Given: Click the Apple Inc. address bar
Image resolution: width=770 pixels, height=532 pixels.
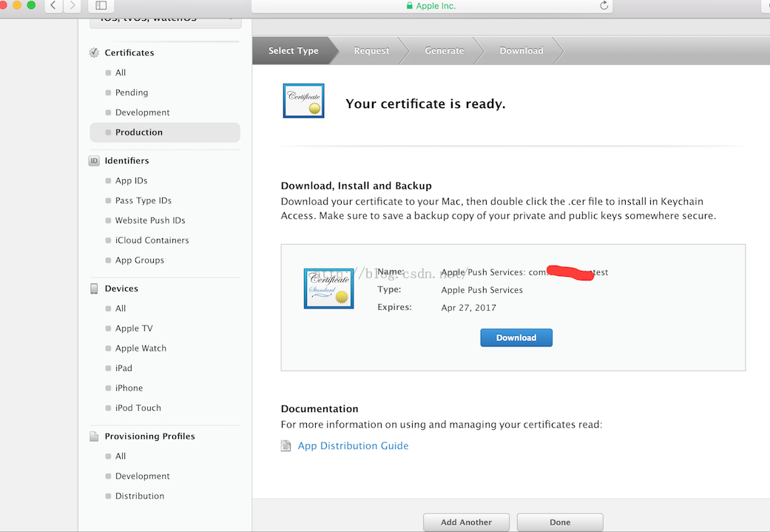Looking at the screenshot, I should (431, 6).
